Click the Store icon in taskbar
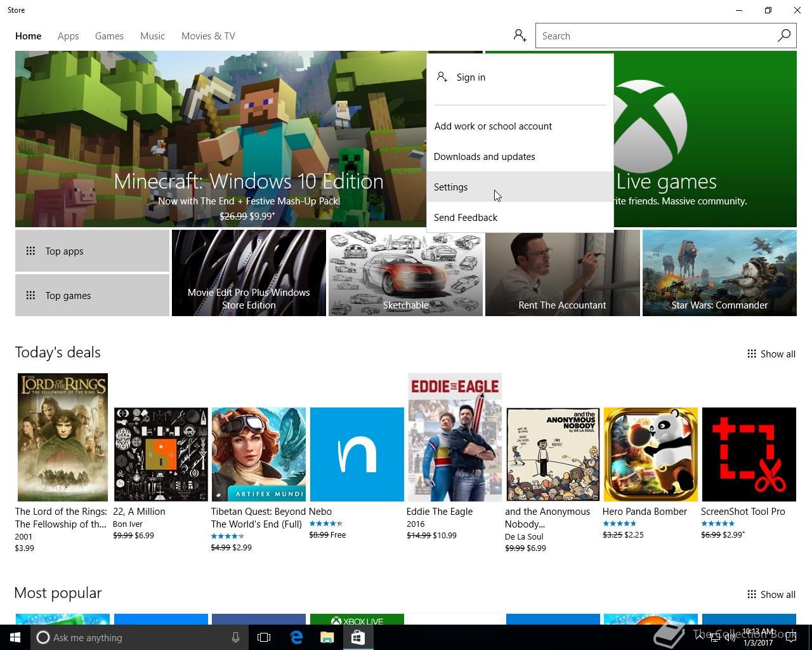 [x=358, y=637]
